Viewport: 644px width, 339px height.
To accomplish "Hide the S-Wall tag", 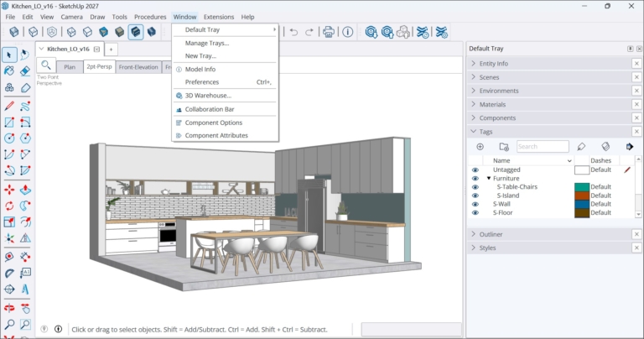I will (x=475, y=204).
